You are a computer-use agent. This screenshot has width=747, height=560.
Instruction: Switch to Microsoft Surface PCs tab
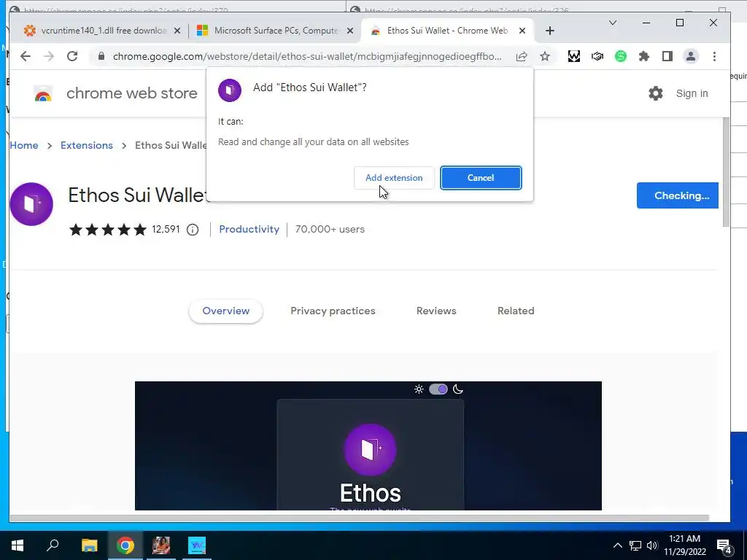coord(276,31)
